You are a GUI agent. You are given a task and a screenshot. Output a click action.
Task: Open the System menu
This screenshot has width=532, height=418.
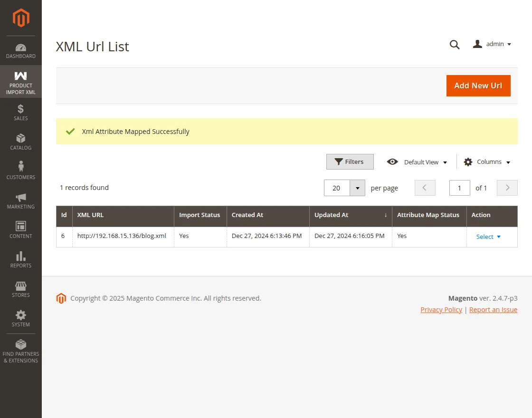pyautogui.click(x=21, y=319)
